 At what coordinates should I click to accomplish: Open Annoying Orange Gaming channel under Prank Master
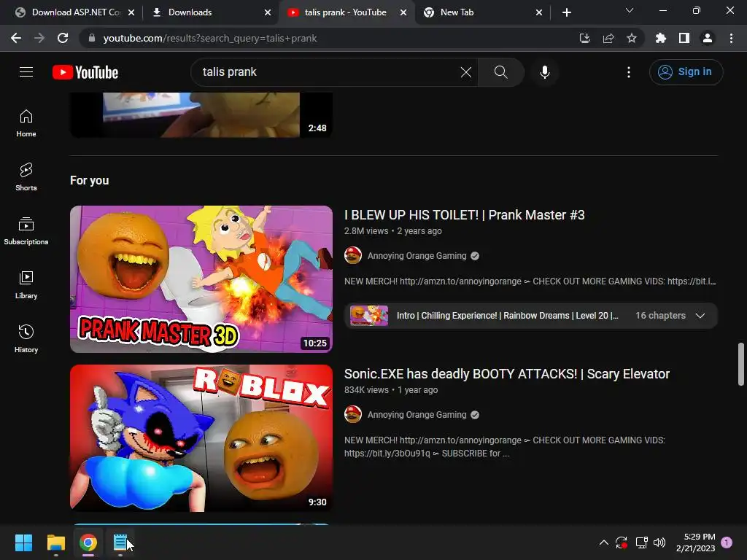coord(417,256)
